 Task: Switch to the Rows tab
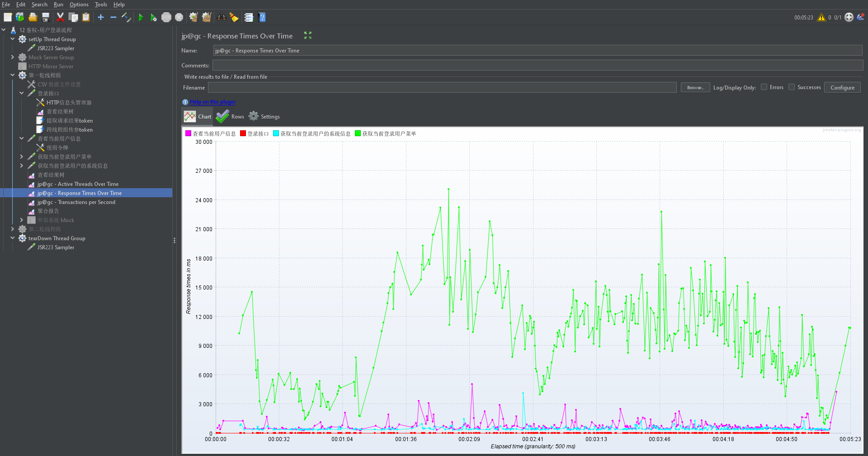(230, 116)
